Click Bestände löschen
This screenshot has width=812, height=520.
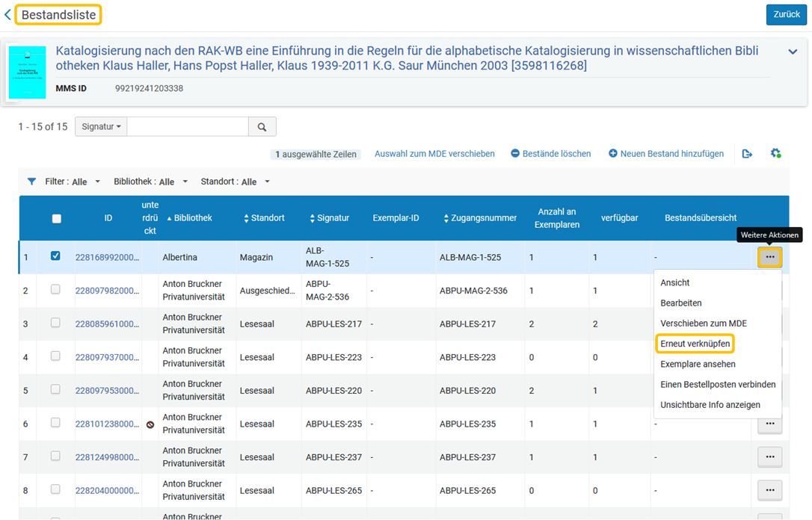coord(551,154)
